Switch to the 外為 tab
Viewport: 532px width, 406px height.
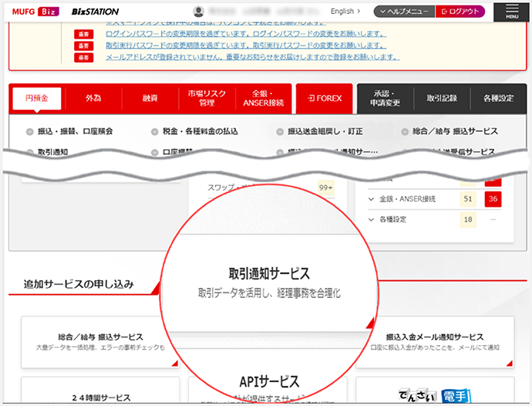pyautogui.click(x=93, y=99)
